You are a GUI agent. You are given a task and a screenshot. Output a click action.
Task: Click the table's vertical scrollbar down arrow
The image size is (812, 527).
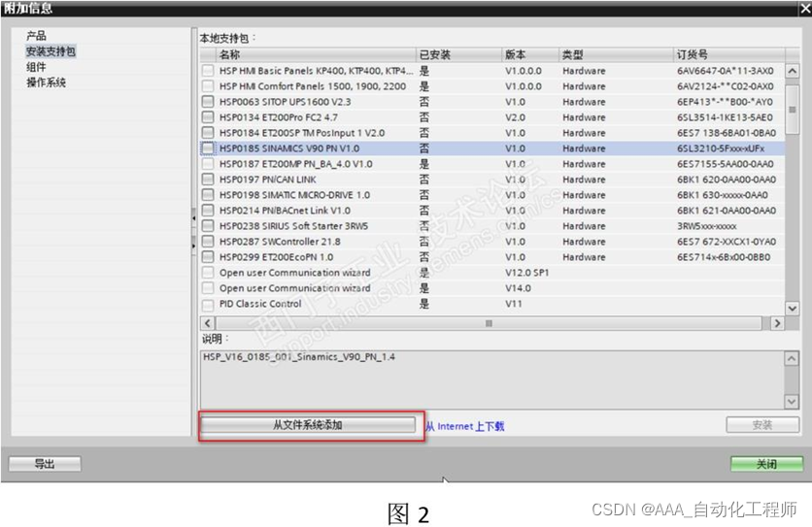pyautogui.click(x=793, y=309)
